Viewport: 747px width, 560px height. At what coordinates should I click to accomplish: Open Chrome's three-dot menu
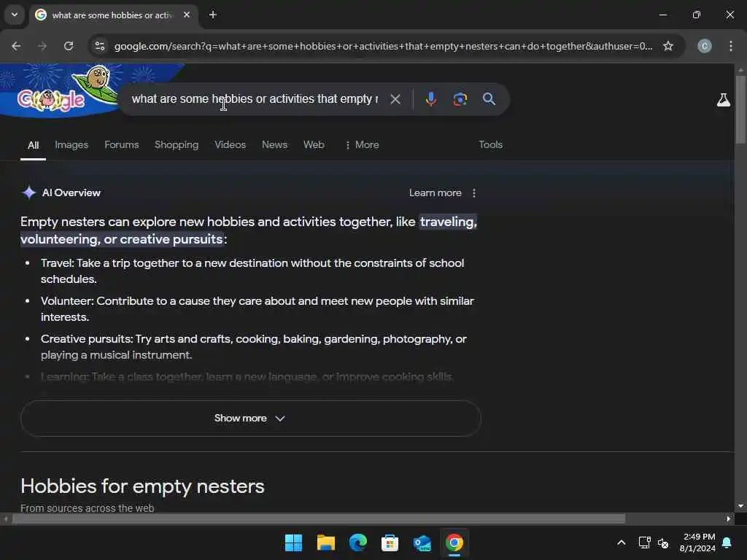click(731, 46)
